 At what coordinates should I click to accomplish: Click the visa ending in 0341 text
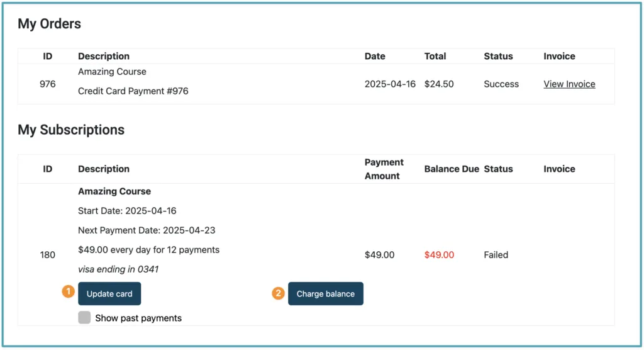pyautogui.click(x=118, y=269)
